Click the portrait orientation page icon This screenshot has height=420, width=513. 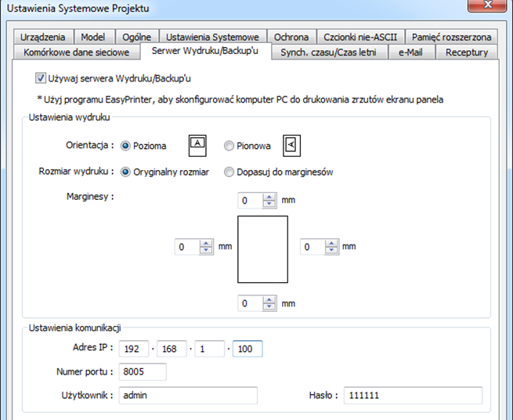[x=291, y=146]
